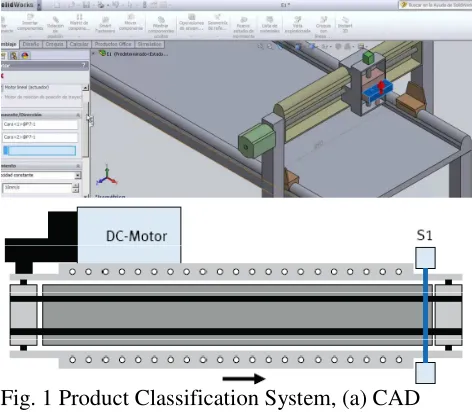Screen dimensions: 472x412
Task: Click the SolidWorks help search icon
Action: tap(404, 5)
